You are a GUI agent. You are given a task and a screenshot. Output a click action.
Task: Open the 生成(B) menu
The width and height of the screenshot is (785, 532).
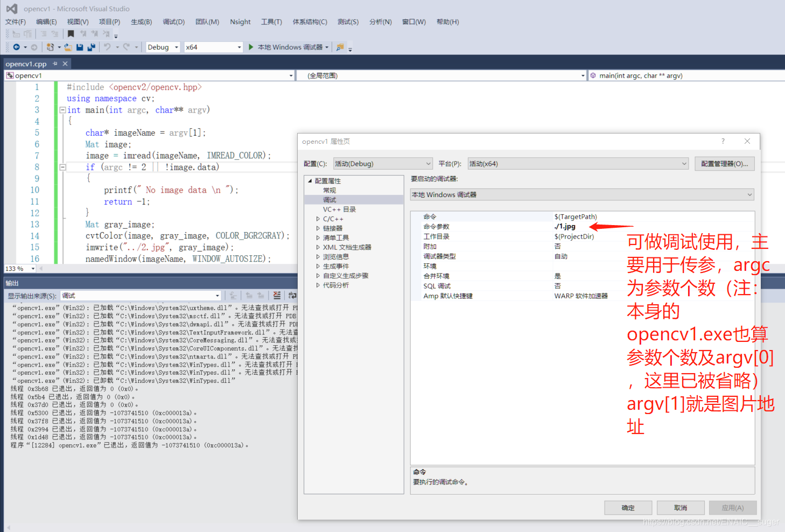(x=142, y=22)
